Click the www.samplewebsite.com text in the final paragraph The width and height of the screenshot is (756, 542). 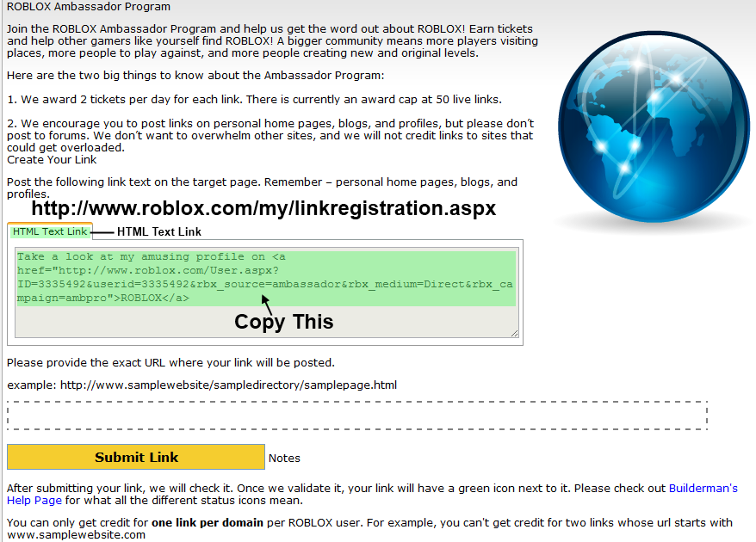[x=76, y=535]
